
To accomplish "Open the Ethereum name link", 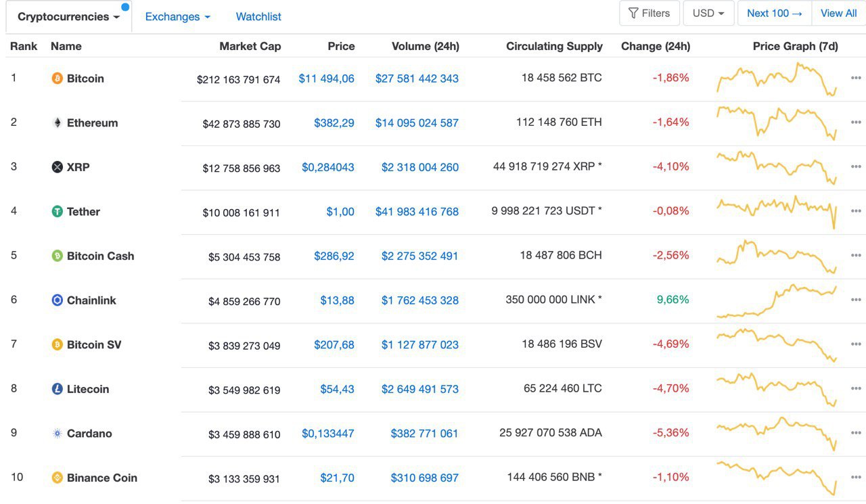I will [92, 123].
